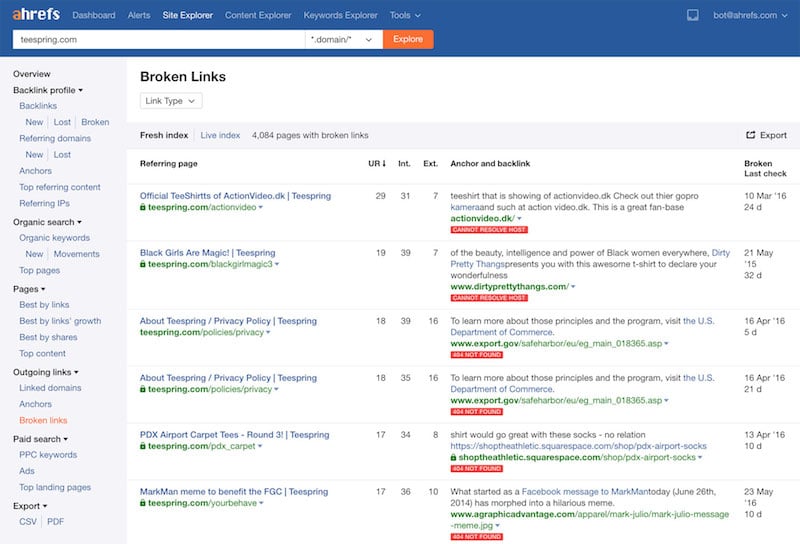Open Organic keywords in sidebar

pyautogui.click(x=55, y=238)
